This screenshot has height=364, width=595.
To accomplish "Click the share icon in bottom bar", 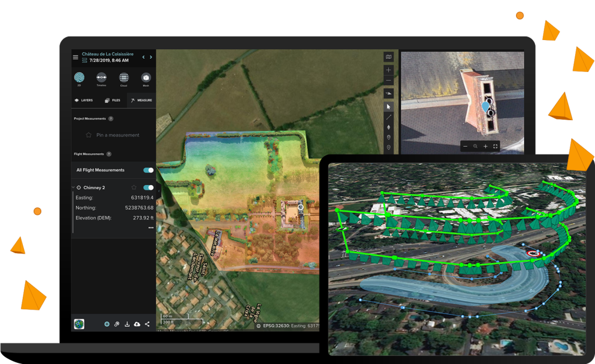I will click(x=147, y=324).
